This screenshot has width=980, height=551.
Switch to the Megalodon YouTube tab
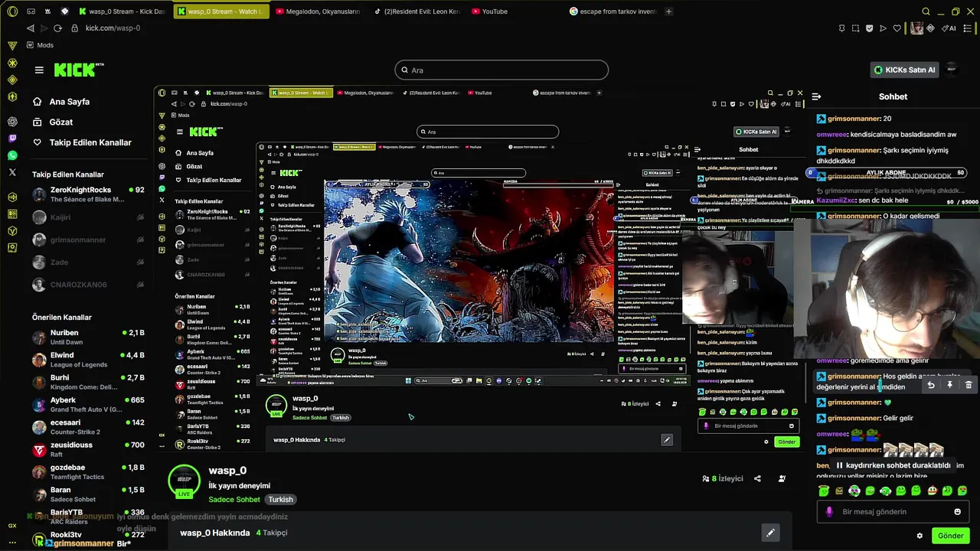pyautogui.click(x=317, y=11)
